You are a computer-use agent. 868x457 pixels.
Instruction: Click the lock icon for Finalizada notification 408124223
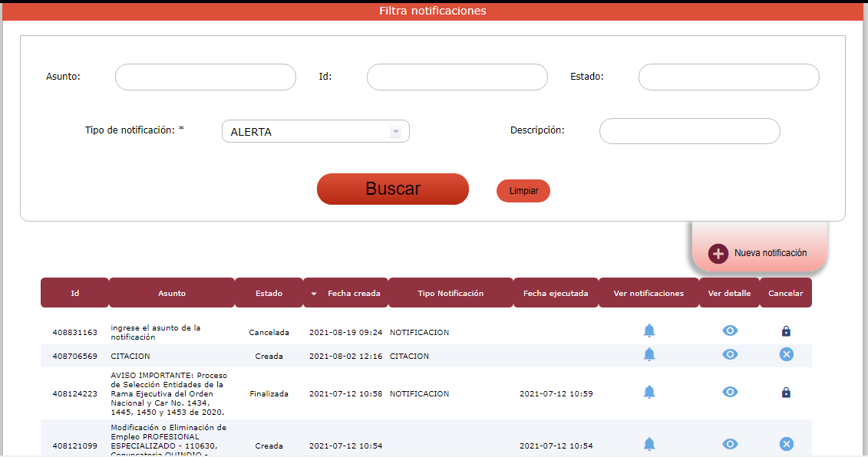click(x=786, y=393)
